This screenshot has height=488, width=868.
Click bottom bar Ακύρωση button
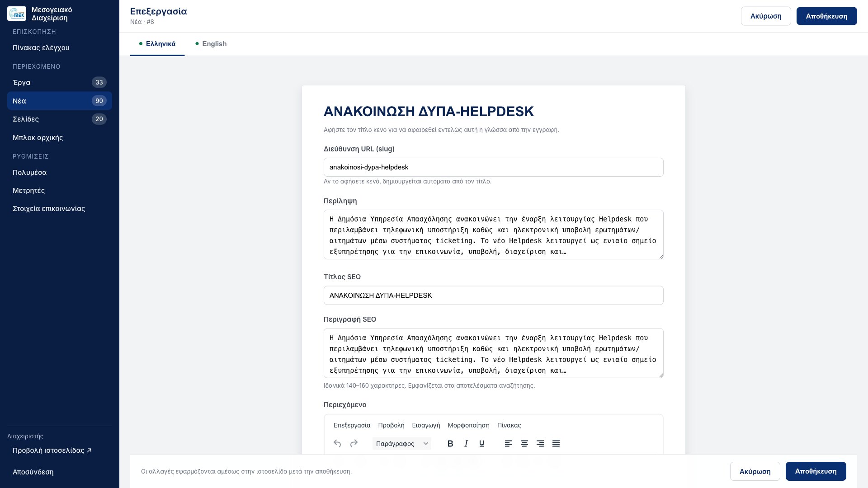click(x=755, y=471)
